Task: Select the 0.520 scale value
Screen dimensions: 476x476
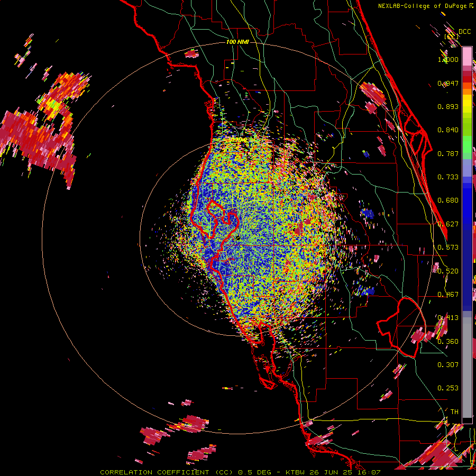Action: (448, 271)
